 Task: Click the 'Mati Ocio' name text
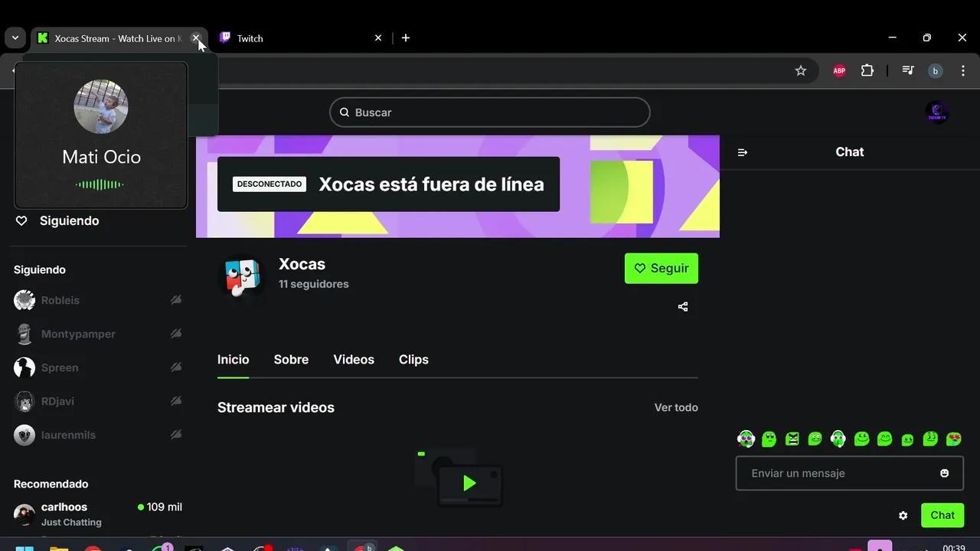pos(101,158)
